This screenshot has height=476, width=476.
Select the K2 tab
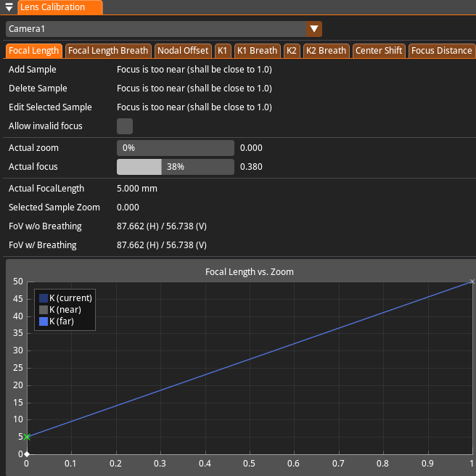point(292,51)
